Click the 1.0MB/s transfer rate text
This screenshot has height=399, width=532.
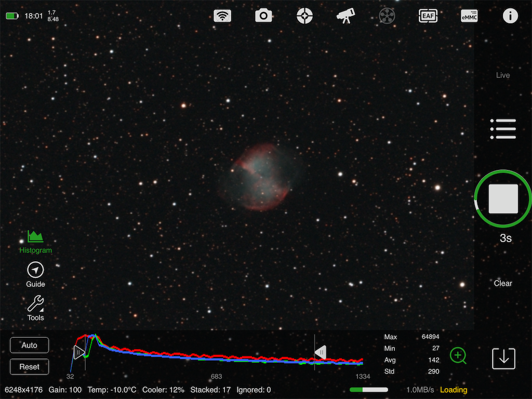click(x=420, y=390)
